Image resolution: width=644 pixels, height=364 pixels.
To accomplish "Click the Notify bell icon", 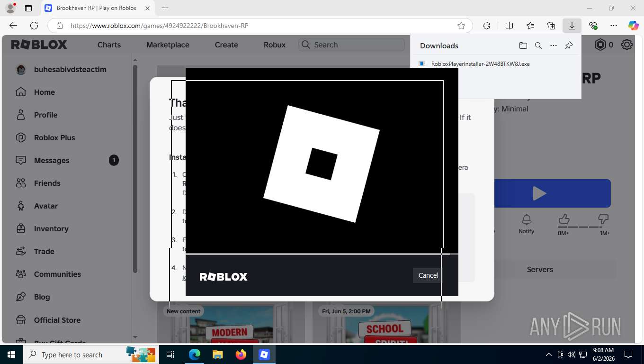I will coord(526,219).
